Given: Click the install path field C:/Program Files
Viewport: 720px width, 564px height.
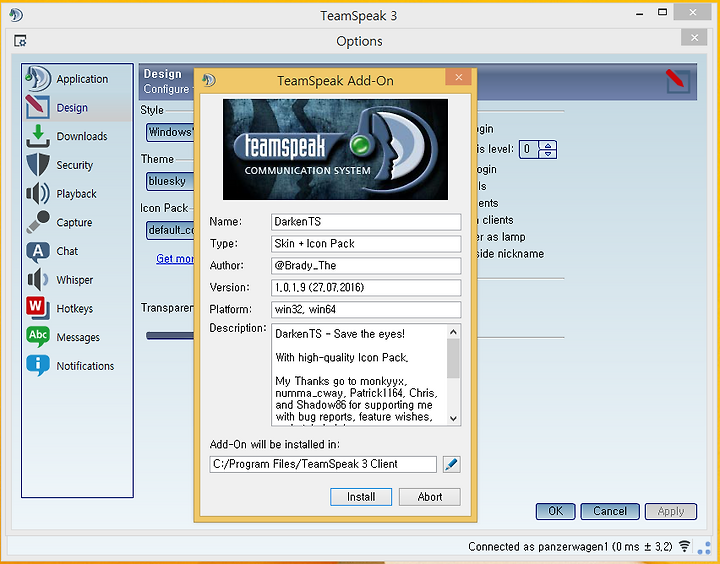Looking at the screenshot, I should click(x=323, y=464).
